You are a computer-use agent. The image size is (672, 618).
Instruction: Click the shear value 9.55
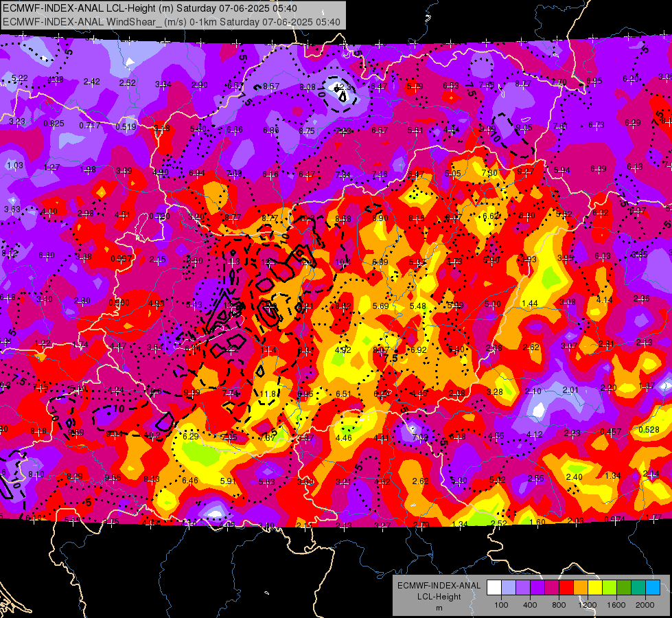tap(113, 478)
